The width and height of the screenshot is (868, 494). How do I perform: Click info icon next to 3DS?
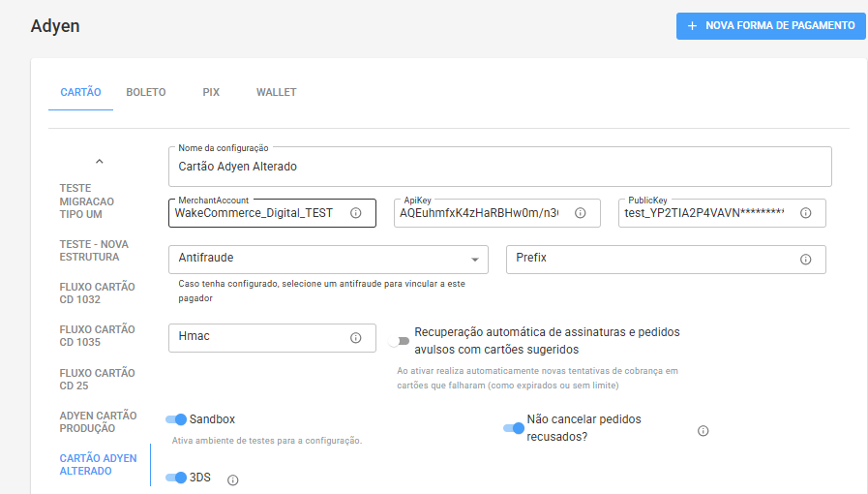coord(233,480)
